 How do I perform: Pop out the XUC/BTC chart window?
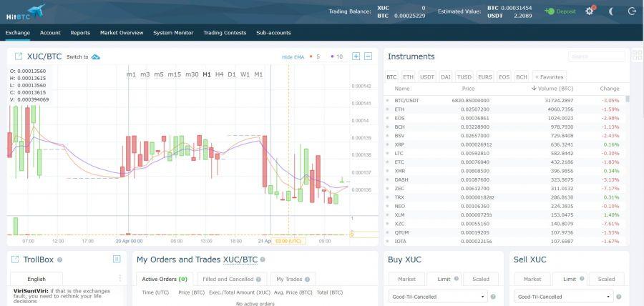pyautogui.click(x=19, y=56)
